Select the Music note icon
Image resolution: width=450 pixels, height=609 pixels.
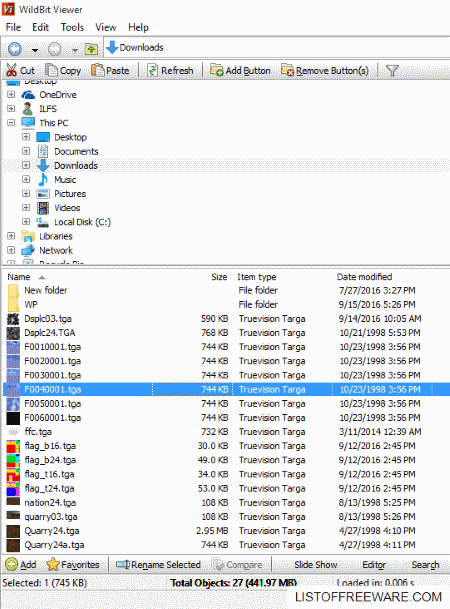pyautogui.click(x=43, y=179)
